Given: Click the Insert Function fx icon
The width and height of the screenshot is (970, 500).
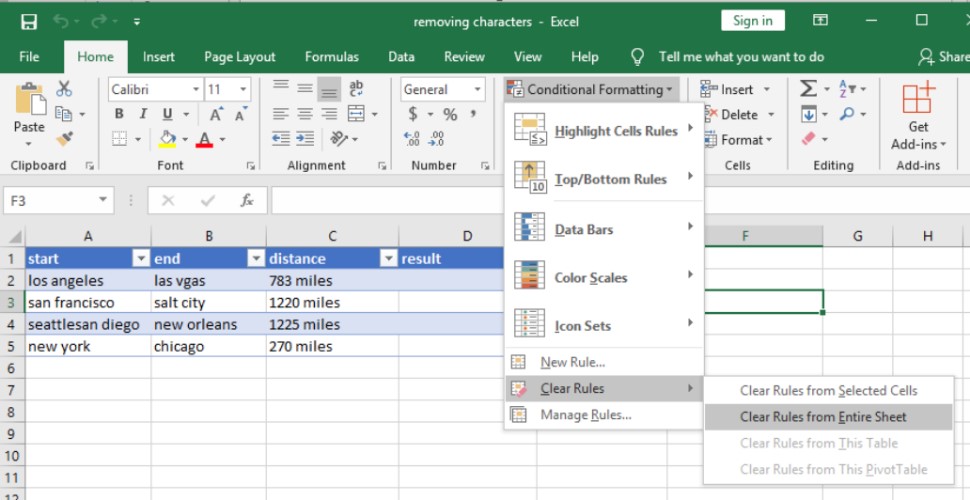Looking at the screenshot, I should click(x=247, y=201).
